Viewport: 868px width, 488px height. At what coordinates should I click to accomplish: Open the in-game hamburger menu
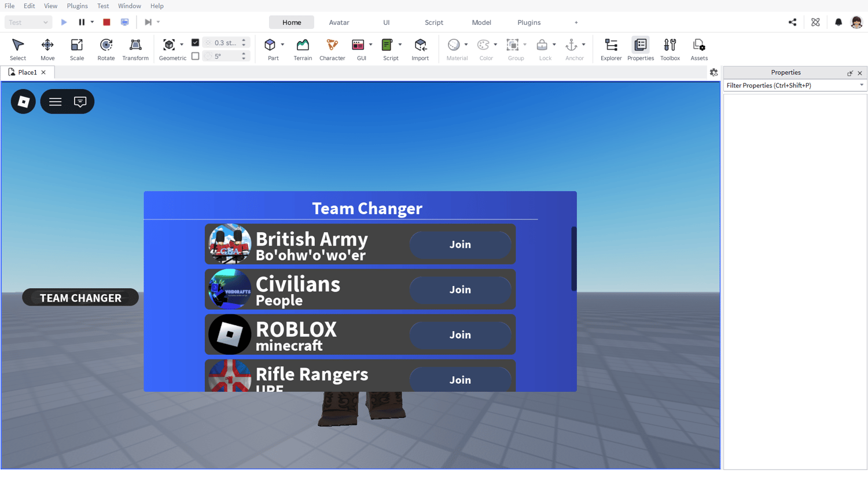56,102
